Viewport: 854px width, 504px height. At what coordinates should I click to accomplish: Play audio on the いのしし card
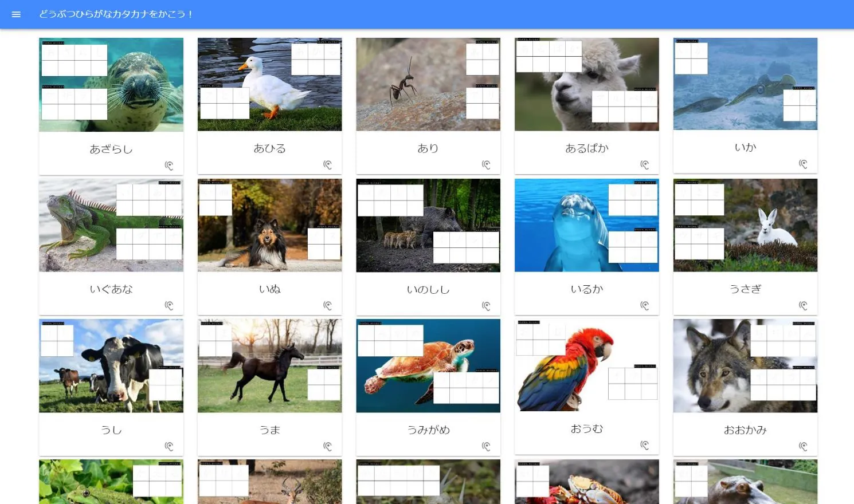click(486, 306)
